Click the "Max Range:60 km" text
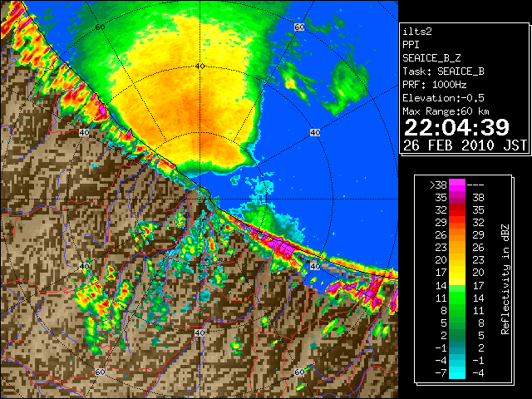This screenshot has width=532, height=399. click(x=446, y=111)
